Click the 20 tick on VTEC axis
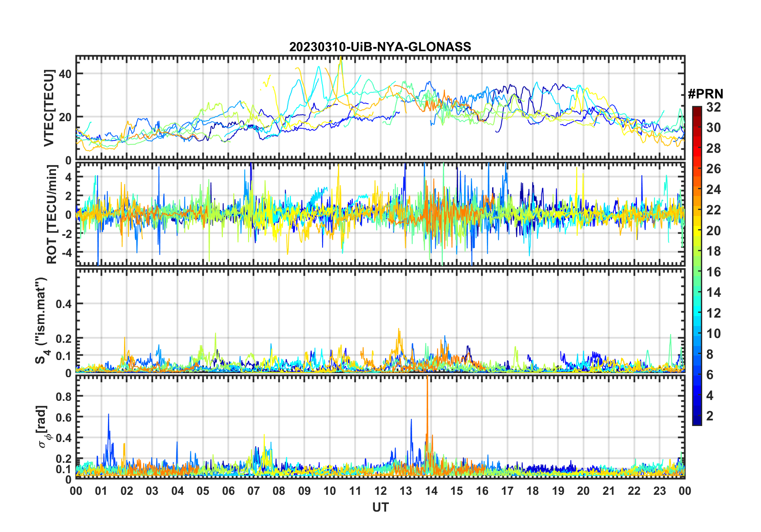 (x=65, y=117)
